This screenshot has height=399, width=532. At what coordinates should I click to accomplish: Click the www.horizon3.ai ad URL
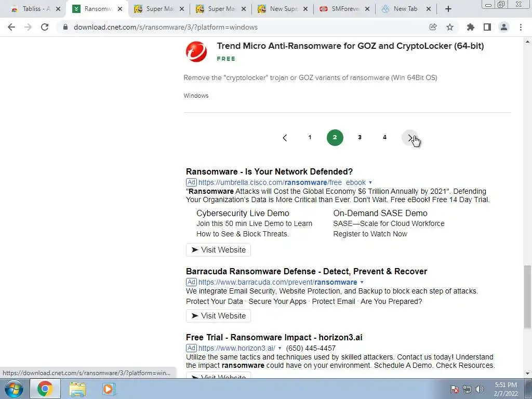point(237,349)
